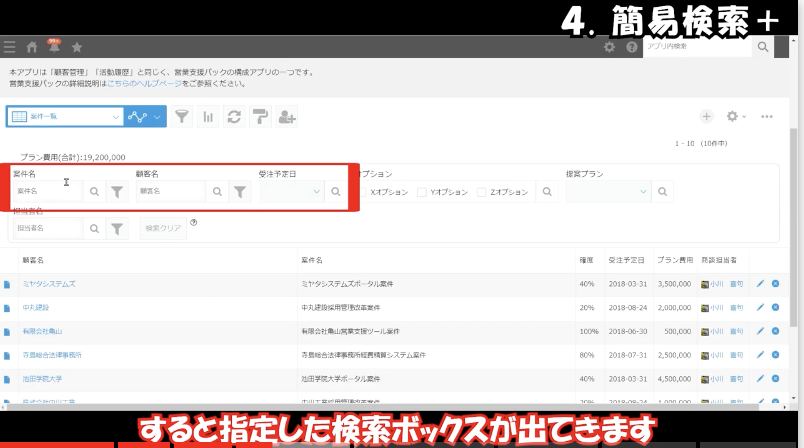Click the add record plus icon

(707, 117)
